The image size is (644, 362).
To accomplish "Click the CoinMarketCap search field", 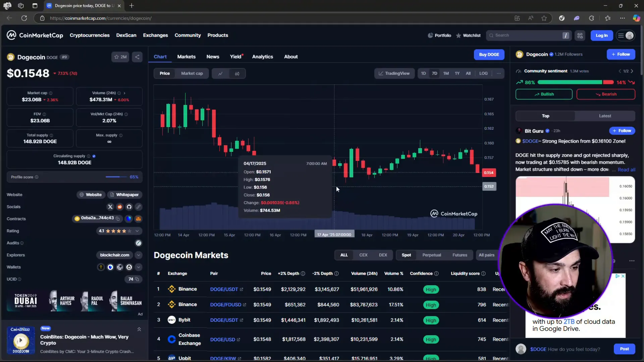I will click(x=528, y=36).
